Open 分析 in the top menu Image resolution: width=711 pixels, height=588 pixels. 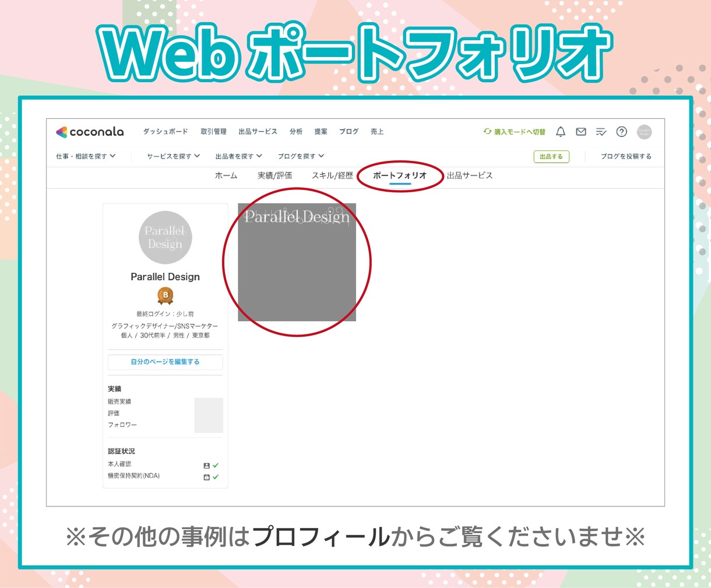296,132
